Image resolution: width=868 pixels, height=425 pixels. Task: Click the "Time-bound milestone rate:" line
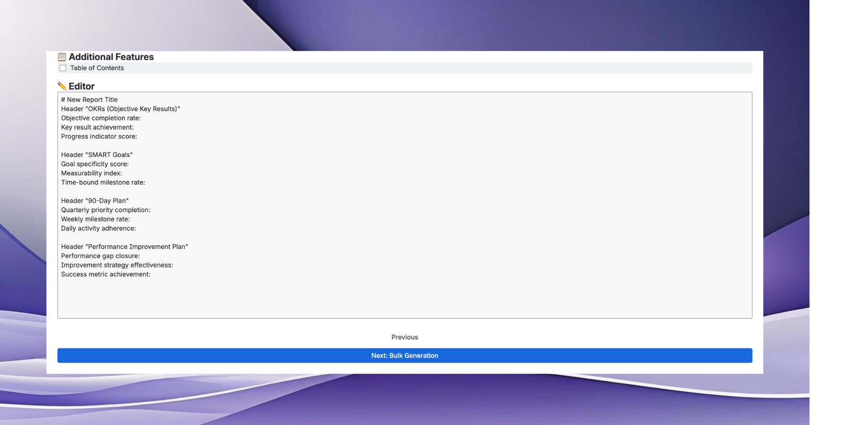point(103,183)
